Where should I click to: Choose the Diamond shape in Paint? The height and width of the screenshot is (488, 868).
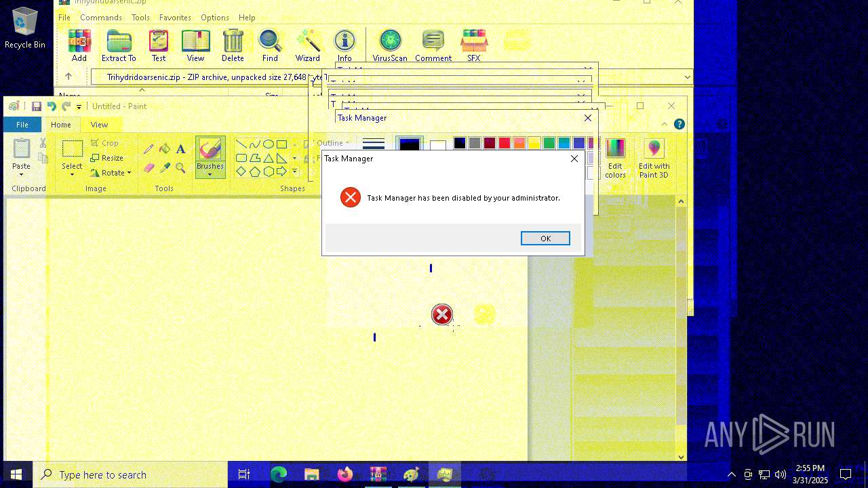click(x=241, y=171)
